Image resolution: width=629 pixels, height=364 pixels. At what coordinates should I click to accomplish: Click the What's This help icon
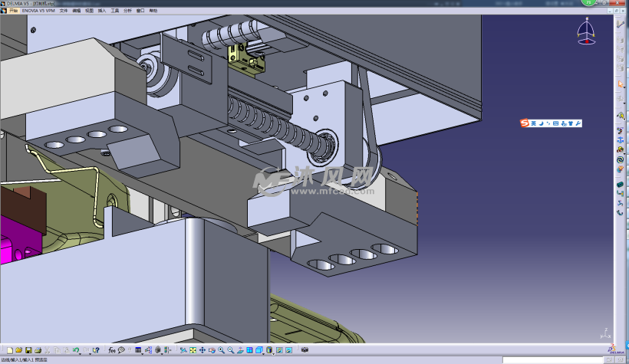tap(96, 350)
